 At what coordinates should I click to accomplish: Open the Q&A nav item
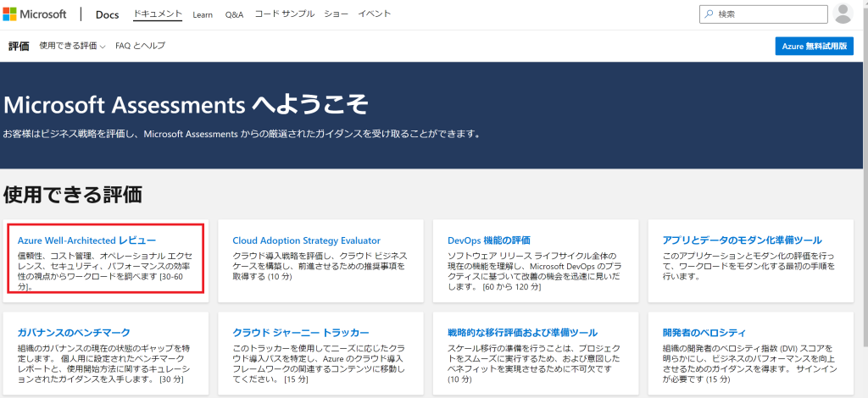point(234,15)
